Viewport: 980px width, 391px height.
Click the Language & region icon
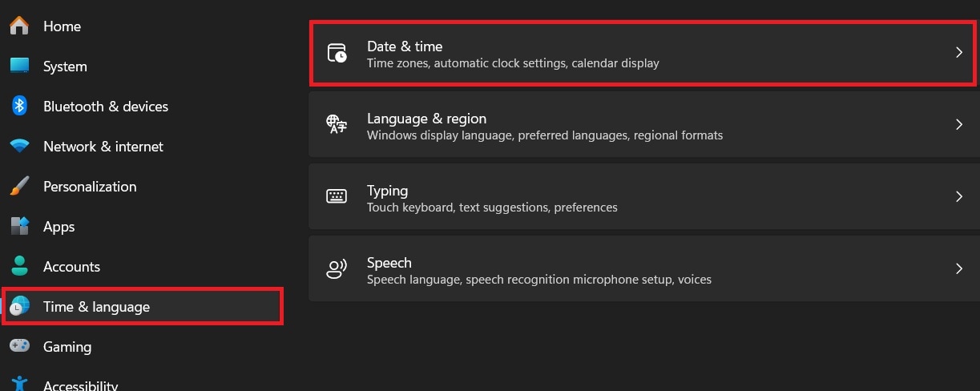point(337,124)
